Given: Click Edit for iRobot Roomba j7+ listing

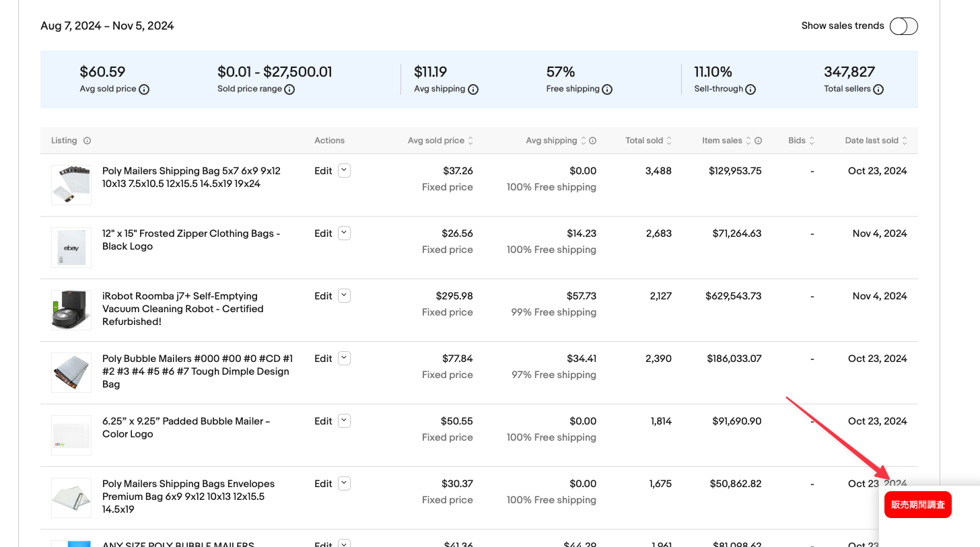Looking at the screenshot, I should [x=323, y=296].
